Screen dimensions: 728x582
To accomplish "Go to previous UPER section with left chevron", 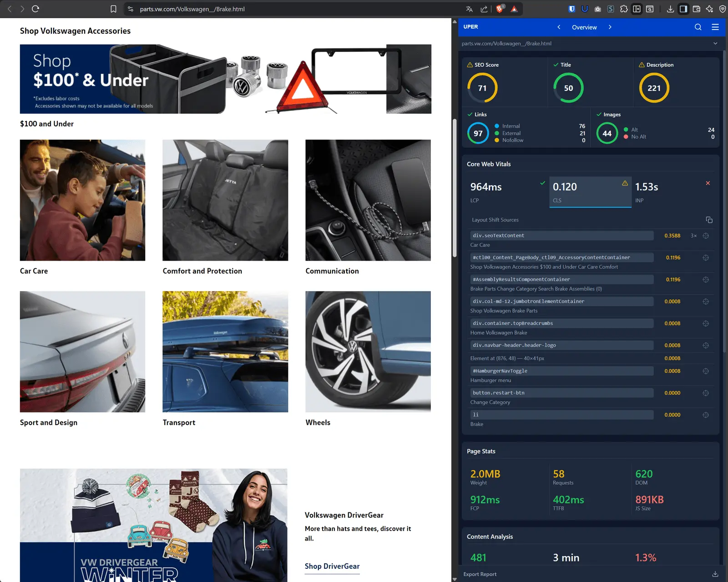I will coord(559,27).
